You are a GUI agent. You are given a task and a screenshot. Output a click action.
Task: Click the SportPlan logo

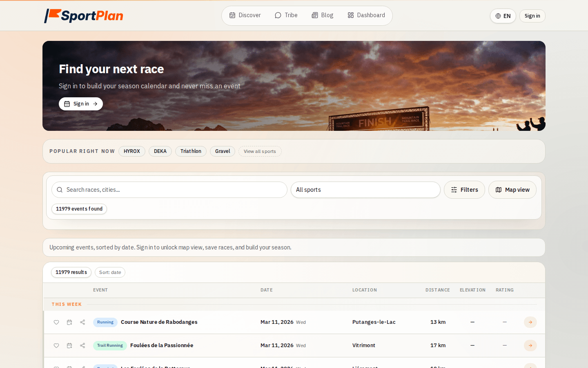click(83, 16)
